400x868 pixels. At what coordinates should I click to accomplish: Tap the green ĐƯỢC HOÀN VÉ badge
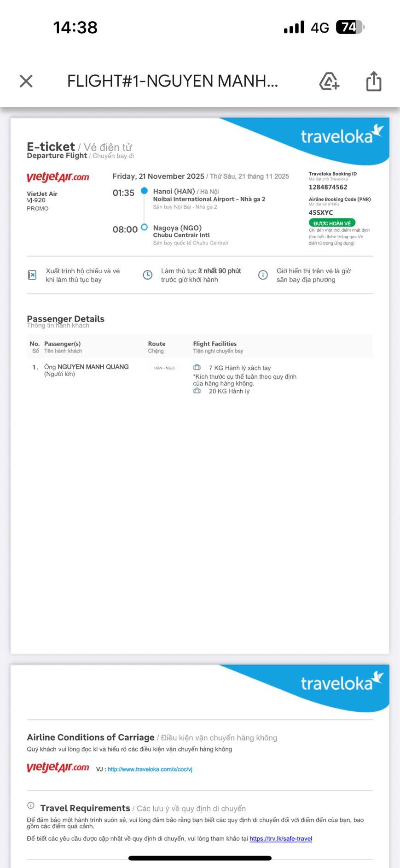point(332,223)
